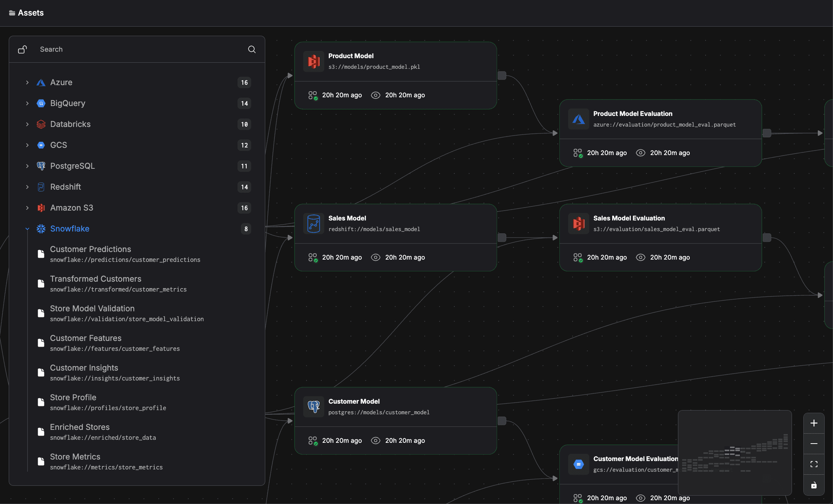Open Product Model Evaluation node title
The width and height of the screenshot is (833, 504).
coord(632,114)
